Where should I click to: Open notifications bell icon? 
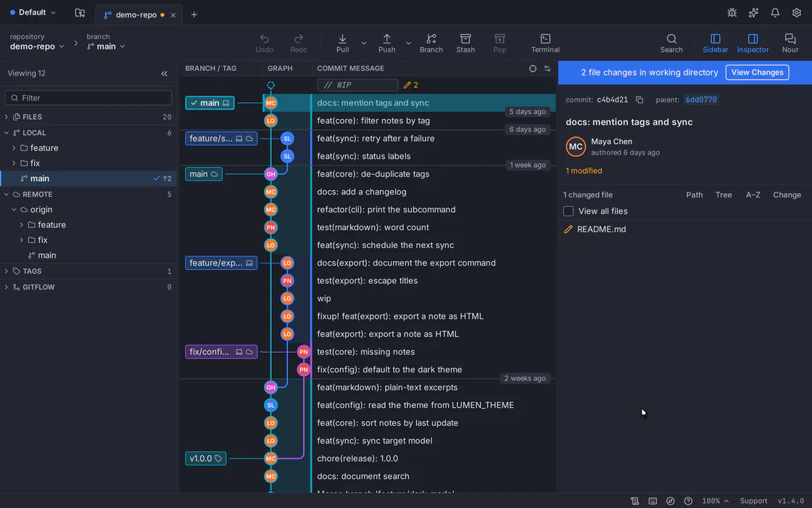(x=775, y=13)
